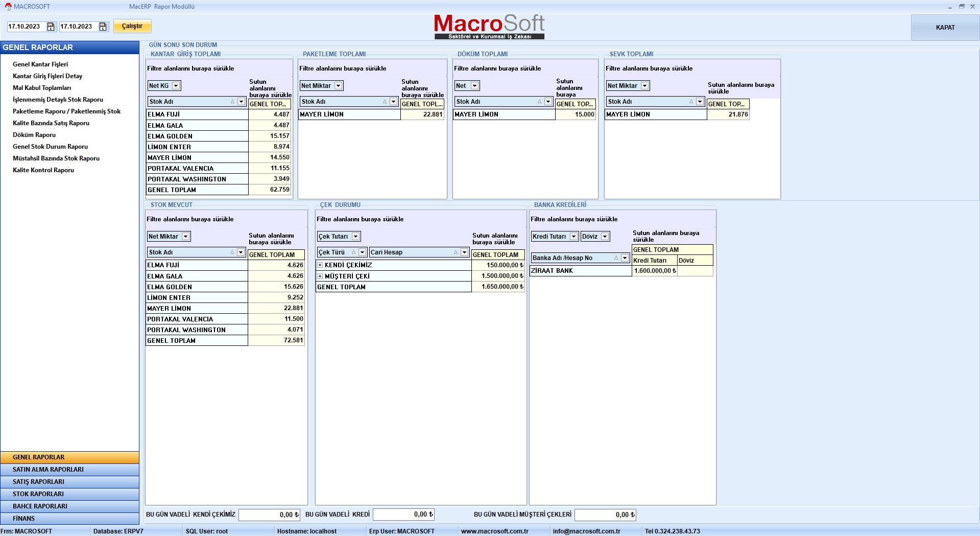Click the Stok Adı sort arrow in Stok Mevcut

point(232,252)
